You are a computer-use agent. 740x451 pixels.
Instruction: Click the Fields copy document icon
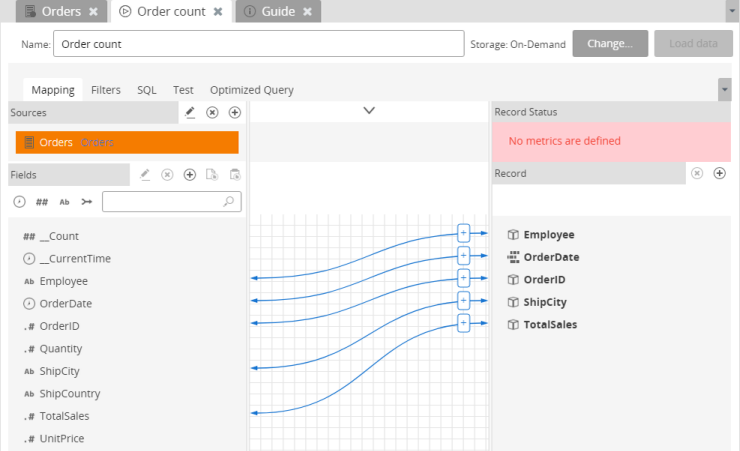(212, 175)
